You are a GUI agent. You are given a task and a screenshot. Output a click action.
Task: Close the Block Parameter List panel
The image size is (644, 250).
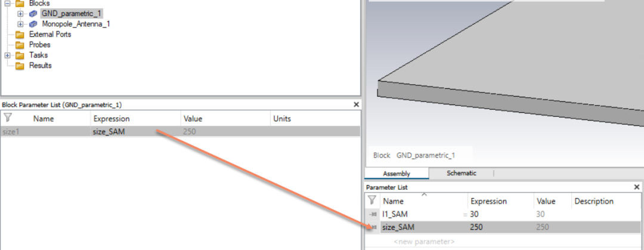(356, 104)
